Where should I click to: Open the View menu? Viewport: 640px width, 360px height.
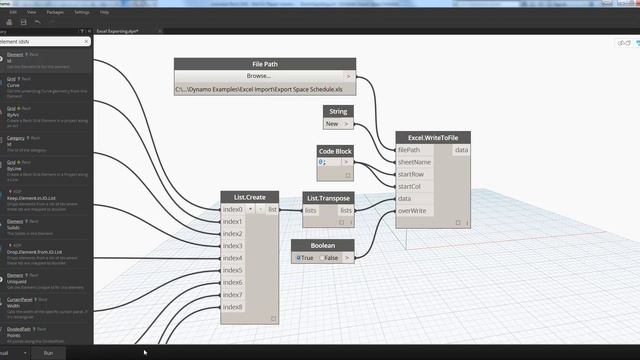click(31, 12)
